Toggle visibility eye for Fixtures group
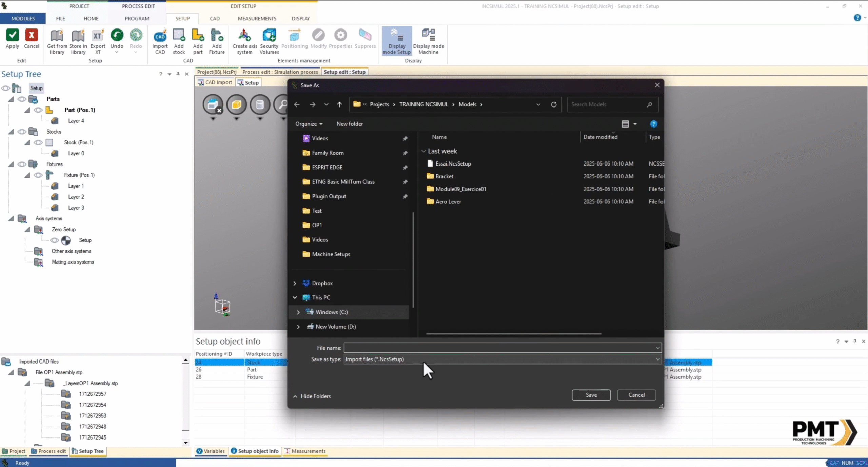868x467 pixels. pyautogui.click(x=22, y=164)
